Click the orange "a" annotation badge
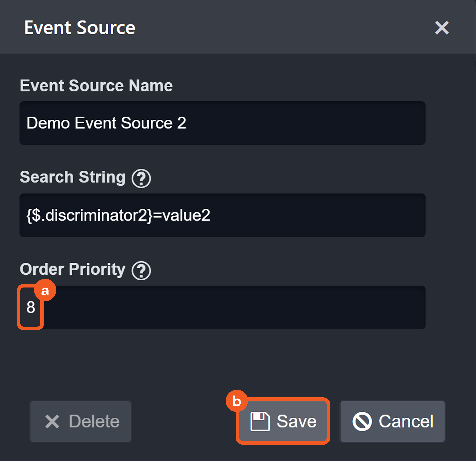476x461 pixels. coord(45,290)
